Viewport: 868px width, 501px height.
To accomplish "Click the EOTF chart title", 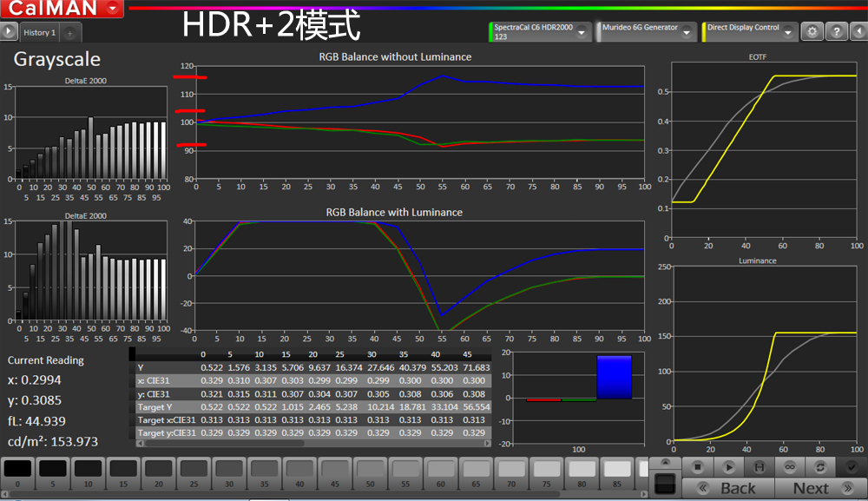I will pos(757,57).
